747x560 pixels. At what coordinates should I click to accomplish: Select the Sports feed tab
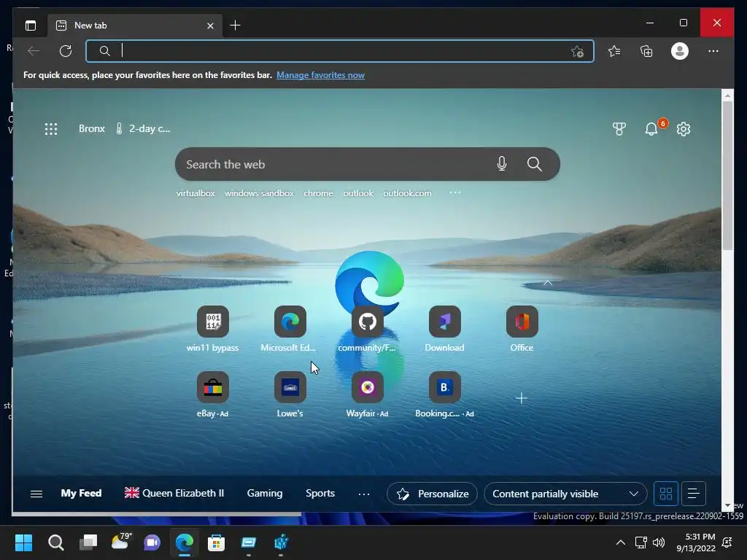[x=320, y=494]
